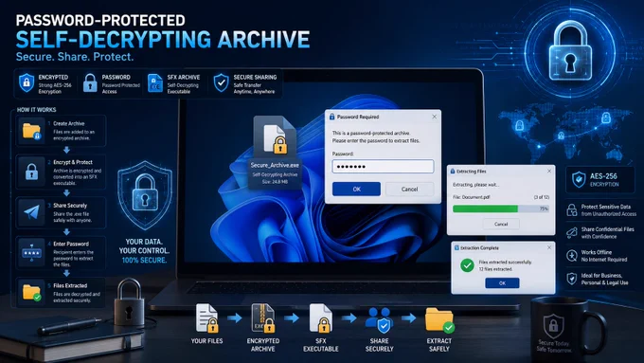Click the '100% SECURE.' text
The height and width of the screenshot is (363, 644).
(x=144, y=261)
